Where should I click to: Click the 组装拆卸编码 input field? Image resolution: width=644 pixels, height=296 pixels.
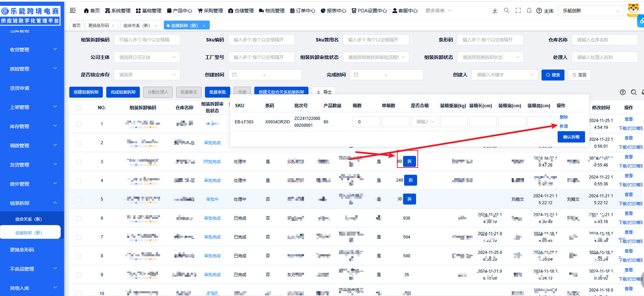(147, 40)
